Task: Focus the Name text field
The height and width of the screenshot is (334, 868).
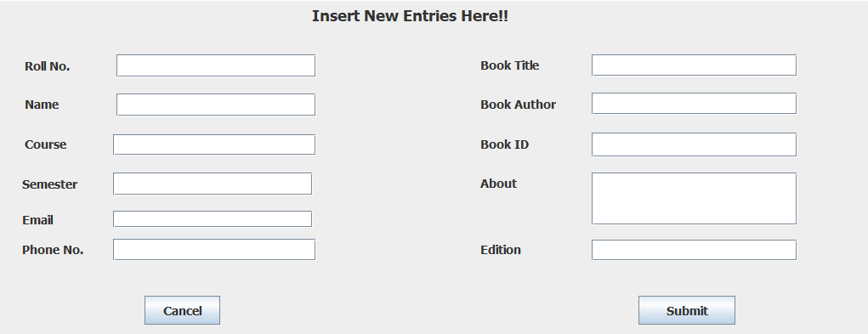Action: (216, 105)
